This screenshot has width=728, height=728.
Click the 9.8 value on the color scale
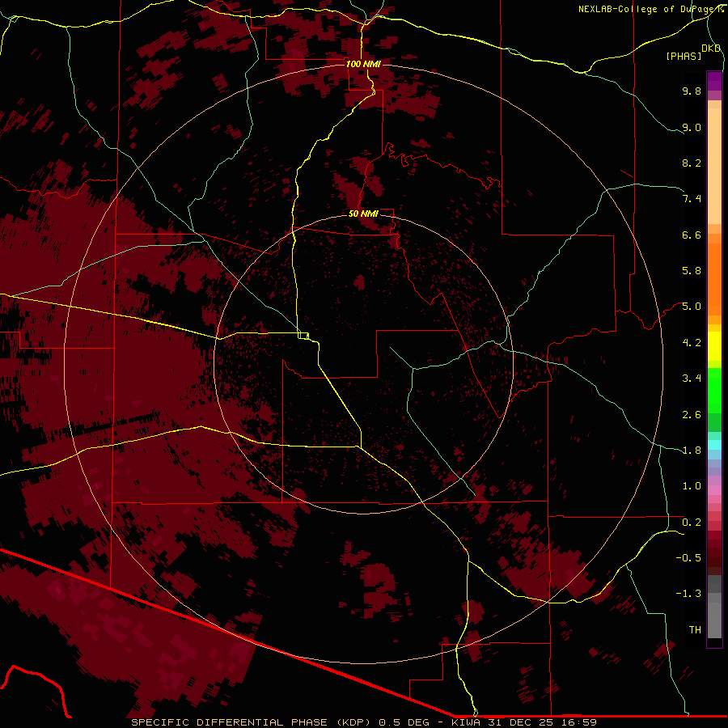click(692, 91)
